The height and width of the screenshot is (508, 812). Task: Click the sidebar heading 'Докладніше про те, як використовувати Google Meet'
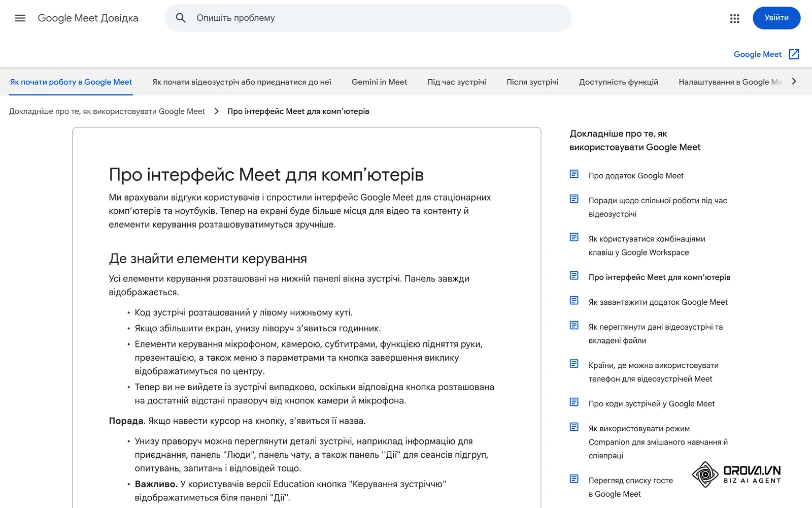click(x=635, y=140)
